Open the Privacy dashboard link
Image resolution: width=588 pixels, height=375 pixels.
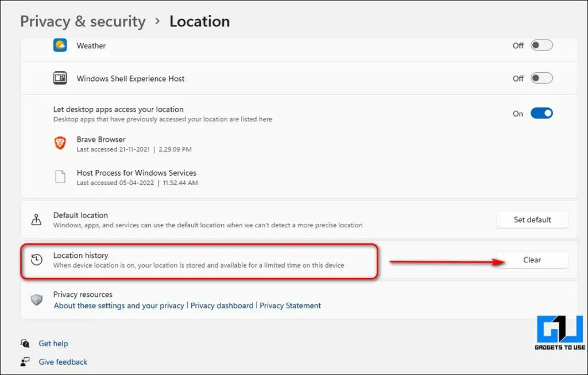pos(222,306)
